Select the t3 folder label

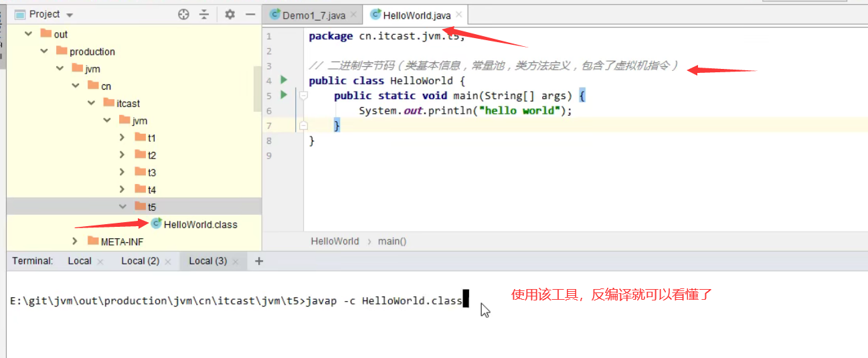click(152, 173)
